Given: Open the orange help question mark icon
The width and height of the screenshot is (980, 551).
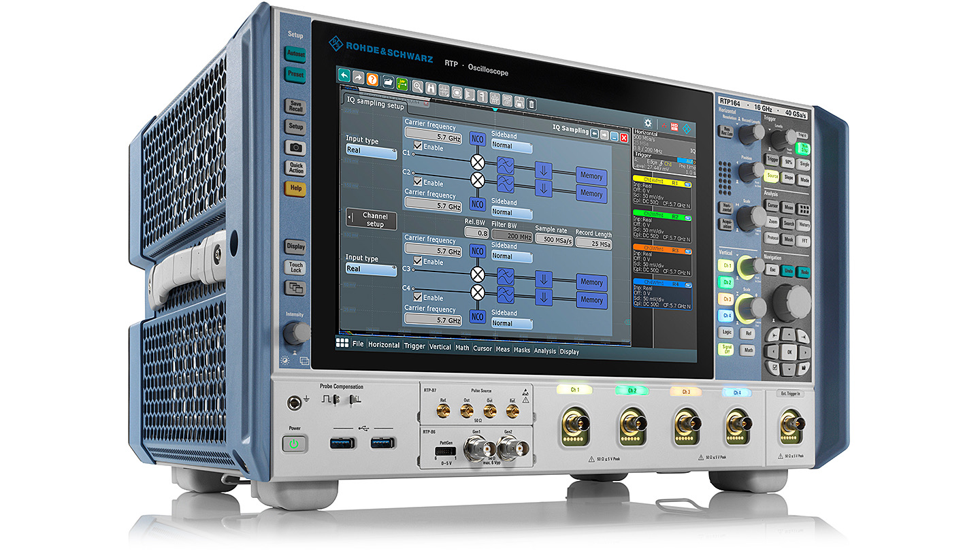Looking at the screenshot, I should point(372,79).
